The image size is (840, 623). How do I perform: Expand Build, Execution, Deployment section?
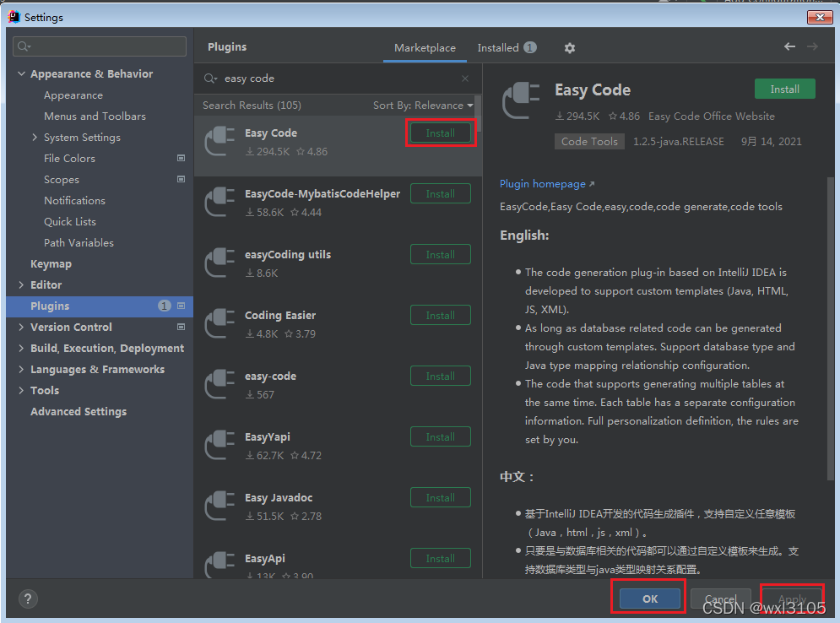coord(21,348)
